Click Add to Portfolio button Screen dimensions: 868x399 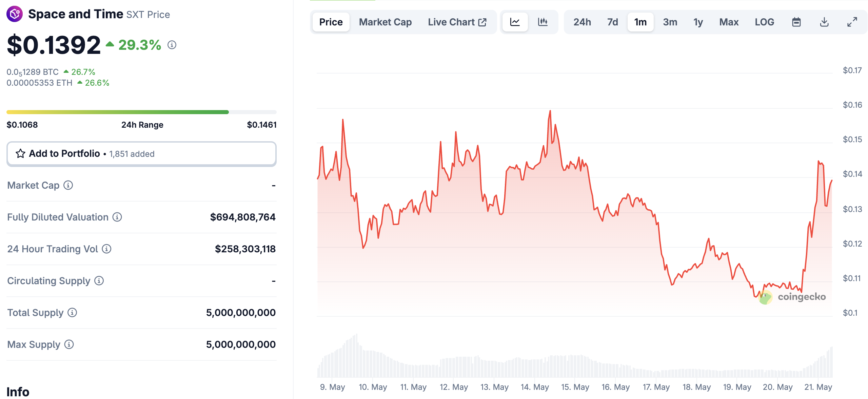pyautogui.click(x=141, y=154)
